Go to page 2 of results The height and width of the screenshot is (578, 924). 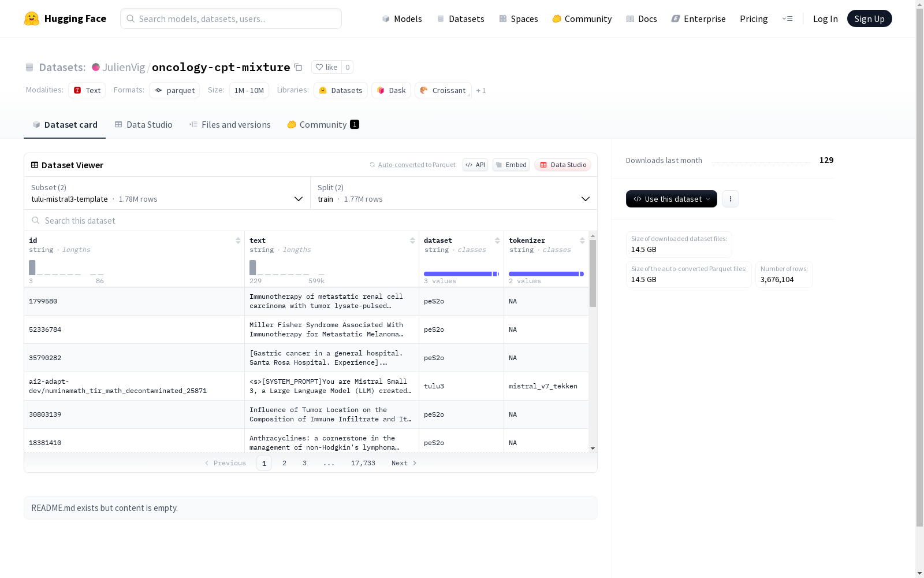coord(284,463)
